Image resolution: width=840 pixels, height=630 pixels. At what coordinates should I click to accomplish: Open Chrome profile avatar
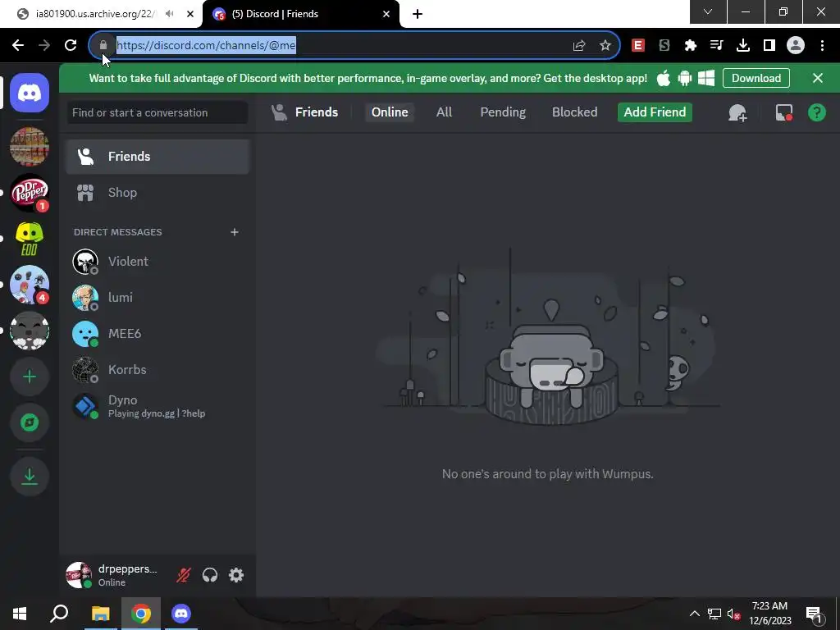point(795,45)
